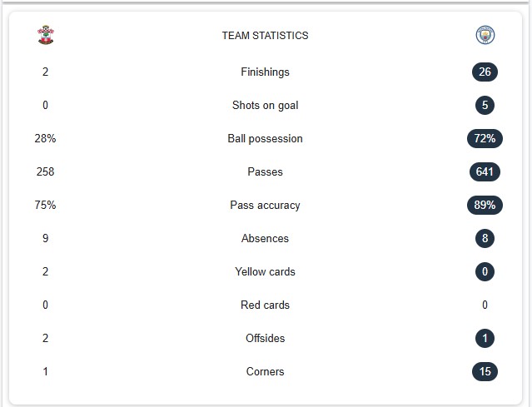Screen dimensions: 532x407
Task: Click the 89% pass accuracy badge
Action: click(x=485, y=205)
